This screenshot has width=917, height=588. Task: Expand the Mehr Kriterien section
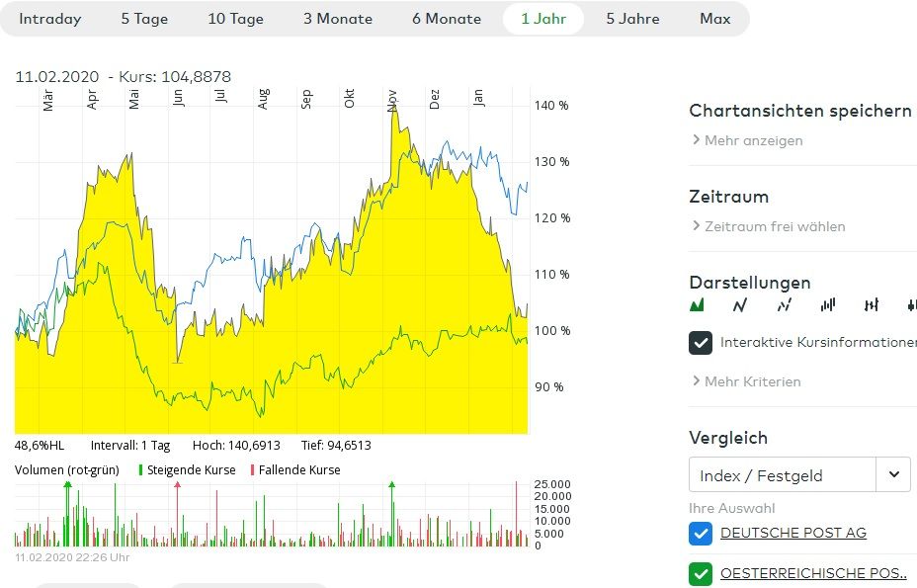pyautogui.click(x=752, y=381)
